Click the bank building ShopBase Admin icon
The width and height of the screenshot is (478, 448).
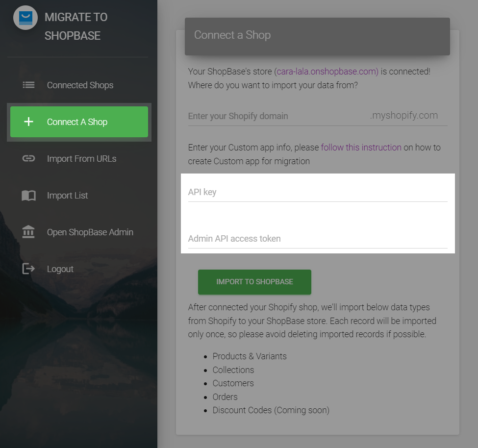click(x=28, y=232)
